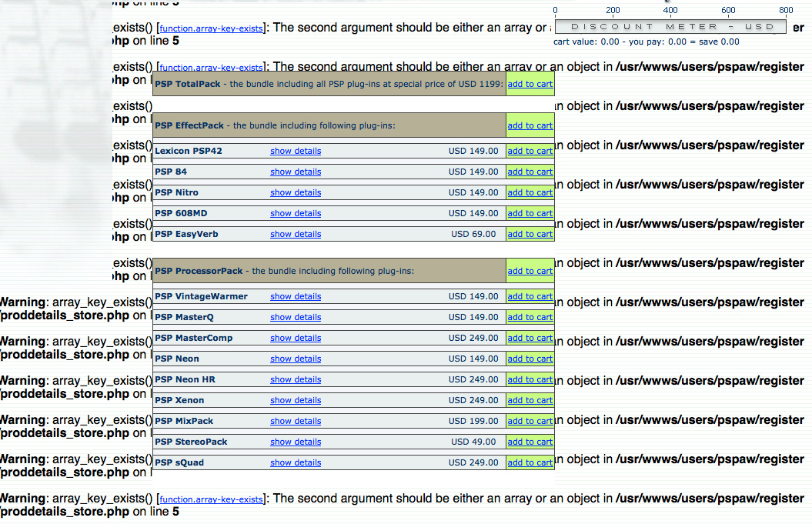Show details for PSP 84
Screen dimensions: 812x524
point(296,172)
